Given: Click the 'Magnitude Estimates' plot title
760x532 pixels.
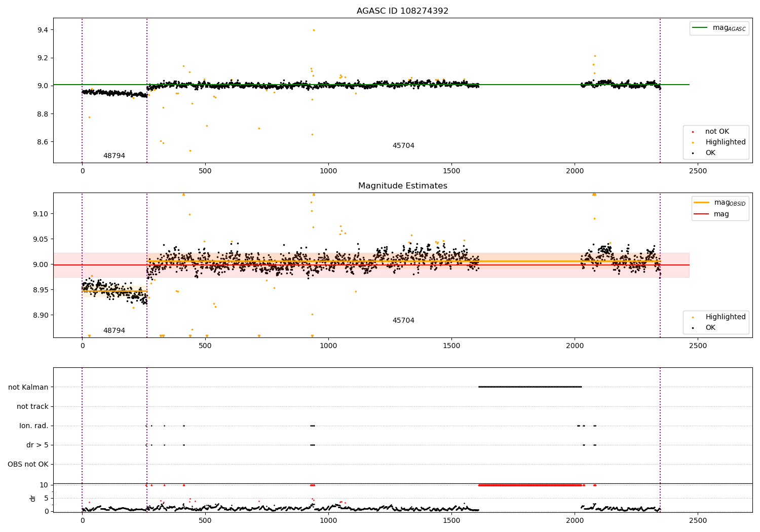Looking at the screenshot, I should pos(402,186).
